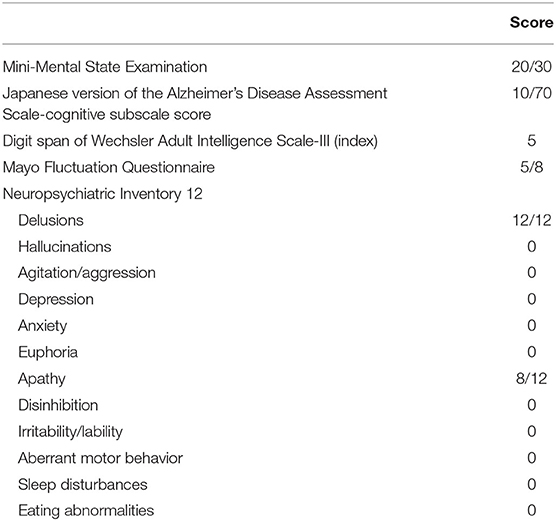Viewport: 556px width, 521px height.
Task: Click the Eating abnormalities row label
Action: [86, 511]
